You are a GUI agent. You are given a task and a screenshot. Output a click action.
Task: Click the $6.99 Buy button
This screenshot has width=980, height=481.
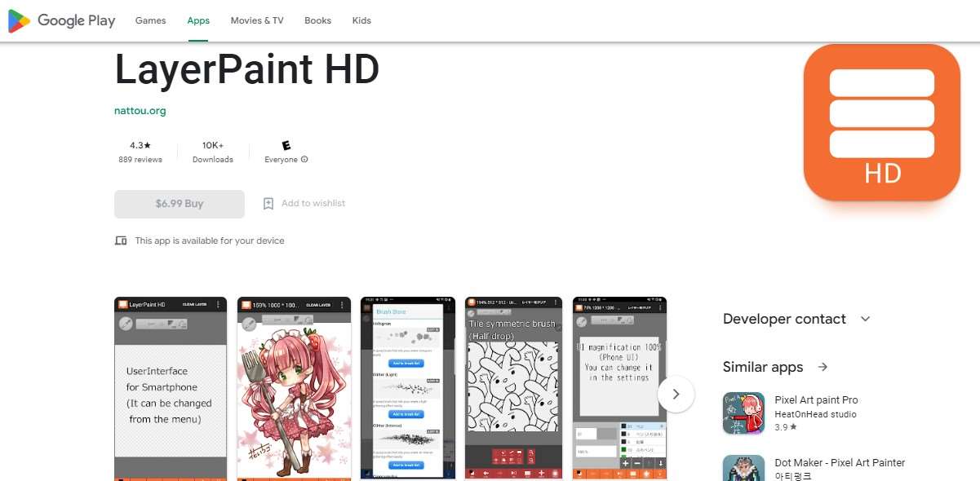click(x=180, y=204)
